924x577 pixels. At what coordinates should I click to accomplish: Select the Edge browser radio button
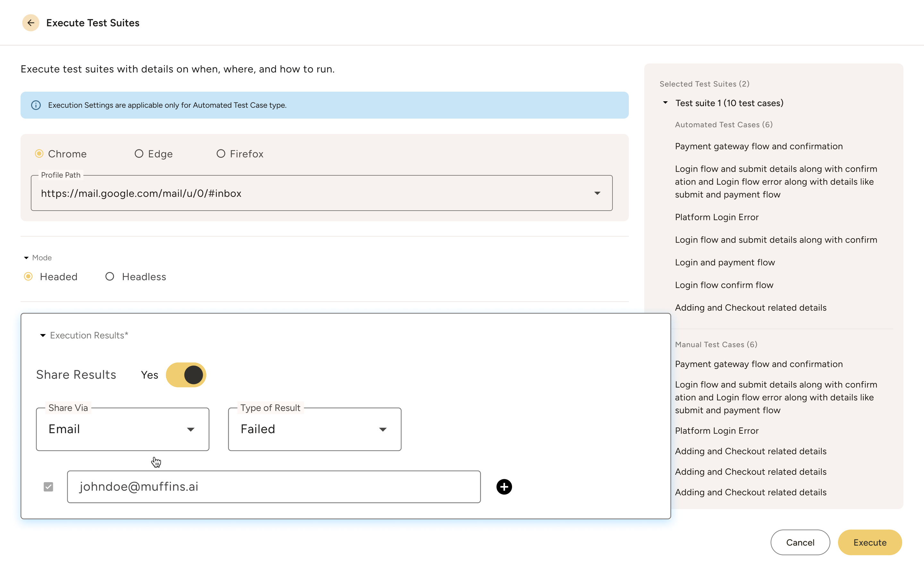(139, 154)
